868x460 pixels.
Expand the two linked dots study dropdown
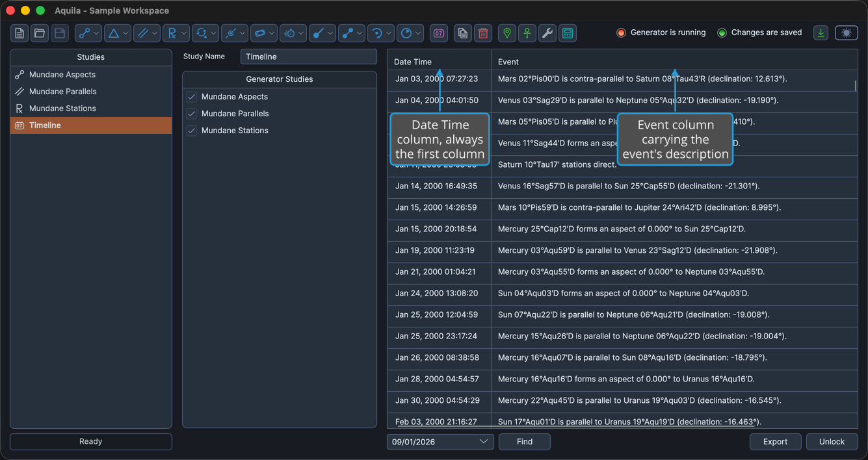(x=352, y=33)
